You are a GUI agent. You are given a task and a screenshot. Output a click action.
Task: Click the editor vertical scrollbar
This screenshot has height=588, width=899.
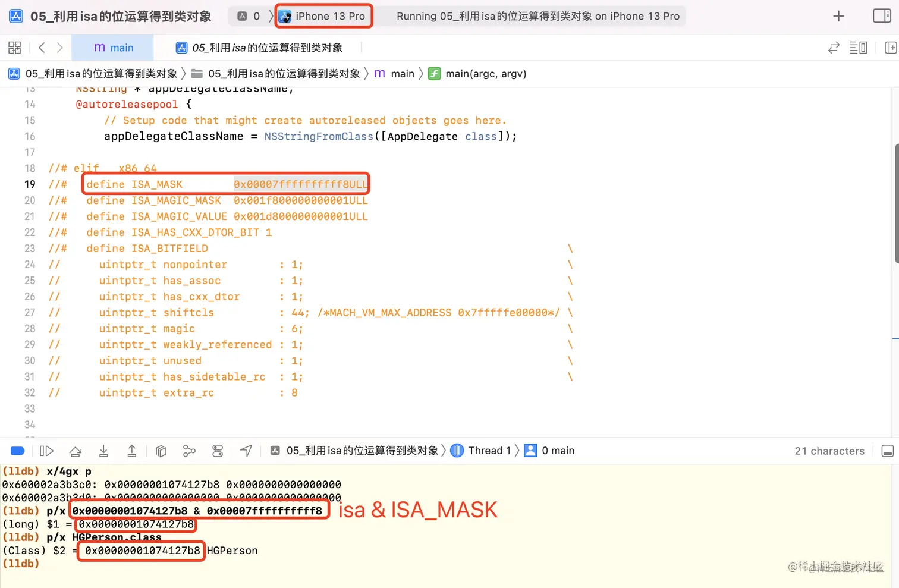pyautogui.click(x=896, y=203)
